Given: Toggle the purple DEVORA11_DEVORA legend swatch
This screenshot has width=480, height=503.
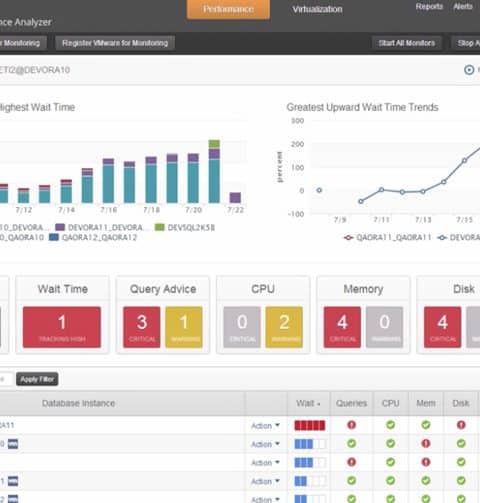Looking at the screenshot, I should pyautogui.click(x=60, y=227).
